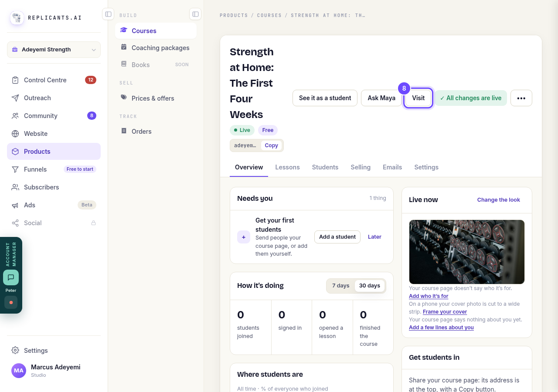Click the Coaching packages calendar icon
558x392 pixels.
pos(124,47)
